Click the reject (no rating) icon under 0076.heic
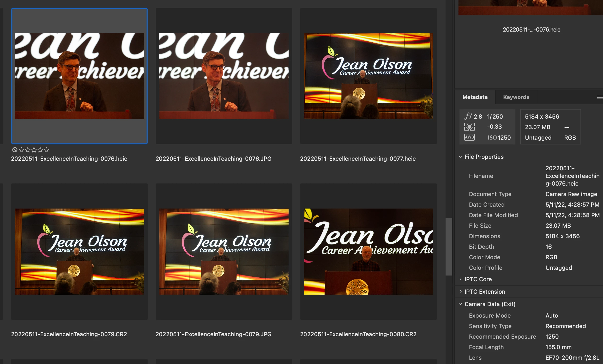 15,150
